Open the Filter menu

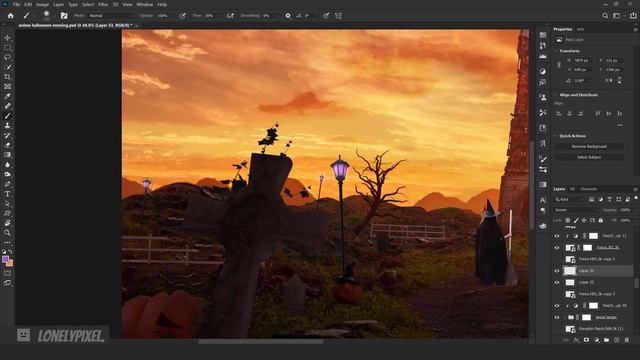pos(103,4)
